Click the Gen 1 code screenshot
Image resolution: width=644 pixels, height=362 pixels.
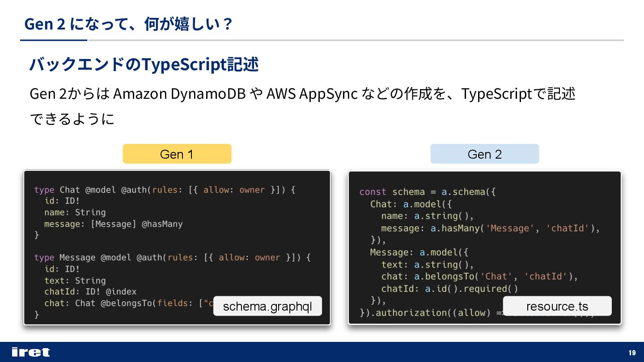pyautogui.click(x=177, y=247)
